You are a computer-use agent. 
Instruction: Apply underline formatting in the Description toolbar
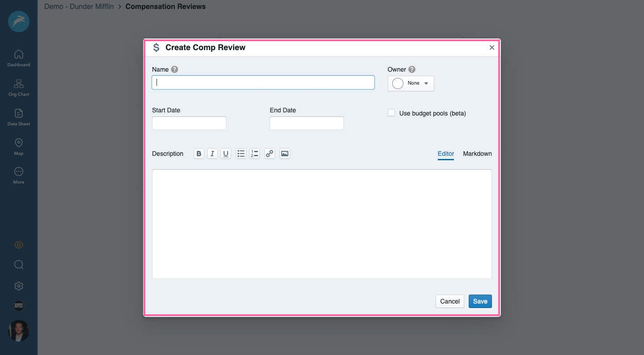(226, 154)
